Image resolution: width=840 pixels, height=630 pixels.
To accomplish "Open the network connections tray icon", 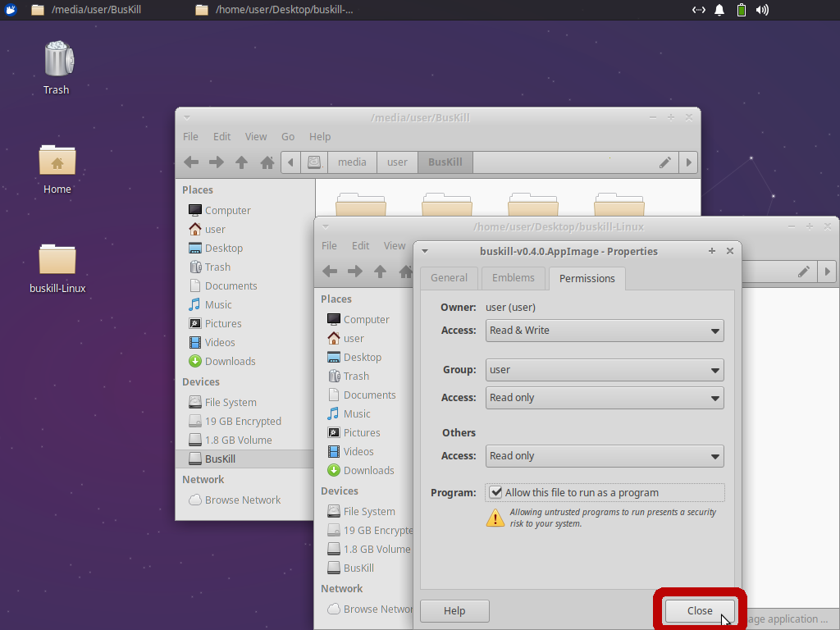I will click(699, 10).
